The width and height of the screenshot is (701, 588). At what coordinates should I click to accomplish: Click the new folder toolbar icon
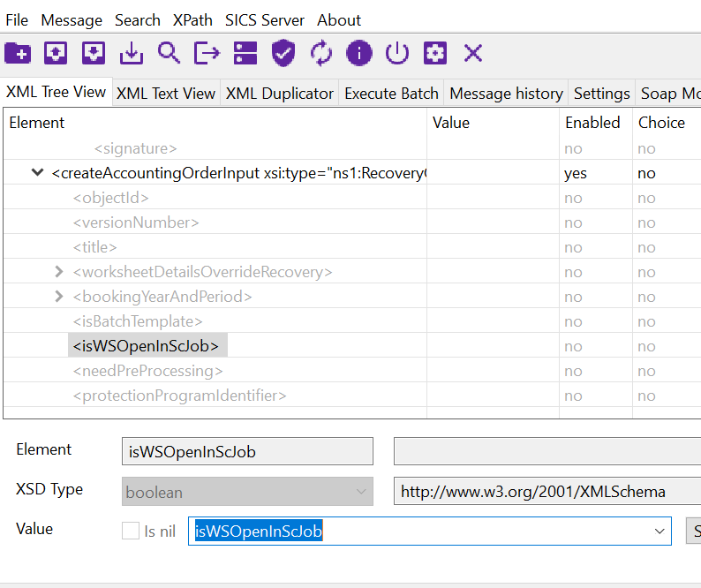17,53
